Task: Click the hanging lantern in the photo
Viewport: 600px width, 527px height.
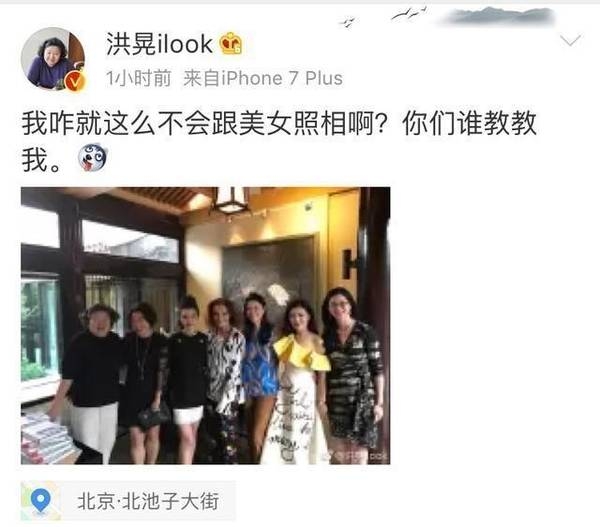Action: click(231, 200)
